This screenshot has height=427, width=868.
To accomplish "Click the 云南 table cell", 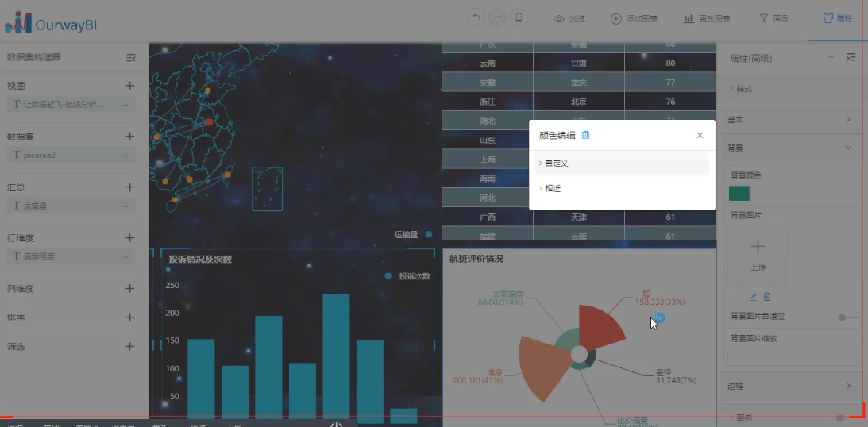I will 488,63.
